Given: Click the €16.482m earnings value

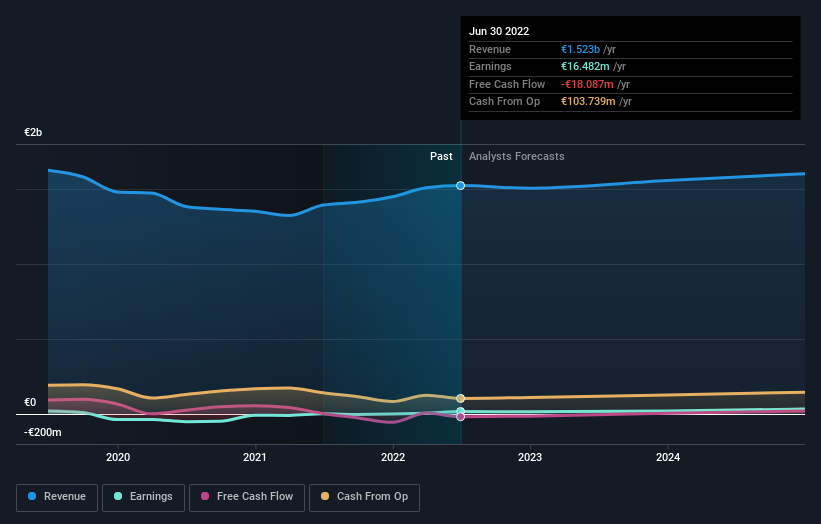Looking at the screenshot, I should click(585, 66).
